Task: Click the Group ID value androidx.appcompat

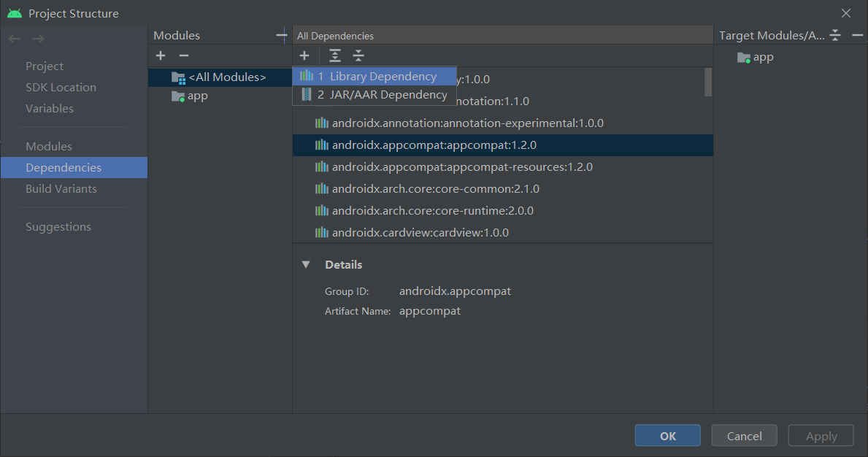Action: pos(455,291)
